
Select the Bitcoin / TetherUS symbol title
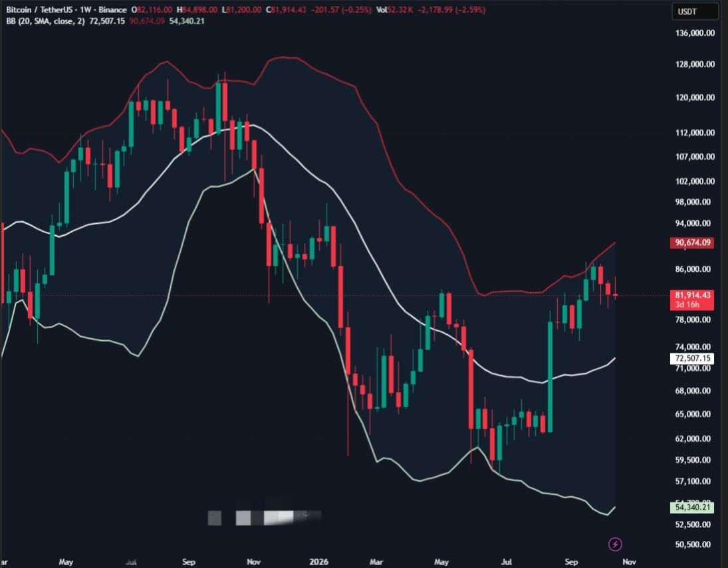[x=38, y=10]
